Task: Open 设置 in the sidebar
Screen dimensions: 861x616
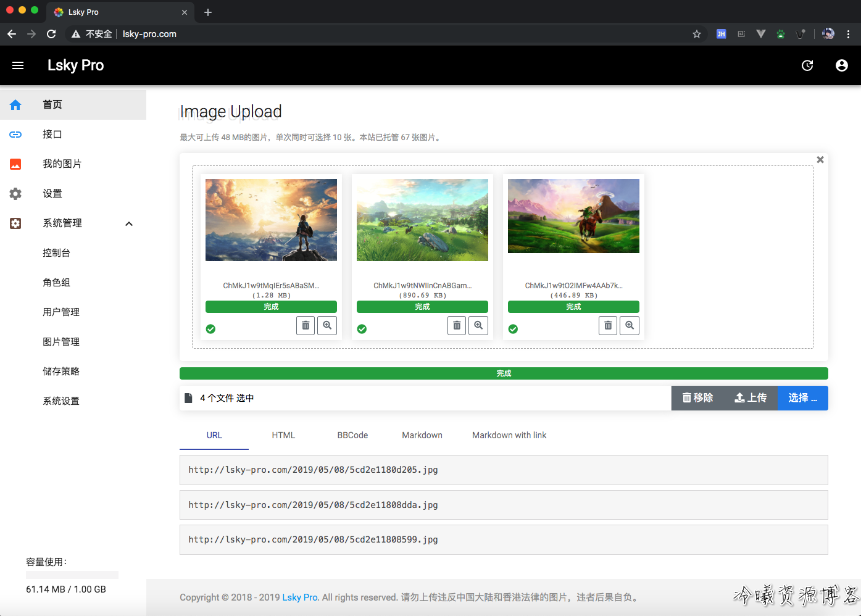Action: (x=73, y=194)
